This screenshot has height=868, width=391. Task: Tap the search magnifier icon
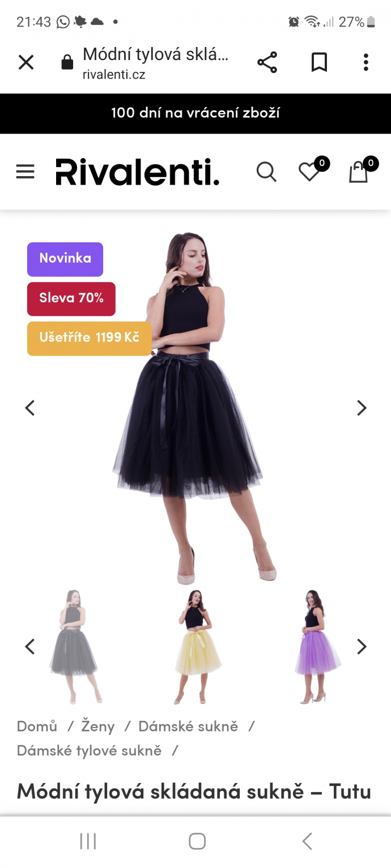click(266, 172)
